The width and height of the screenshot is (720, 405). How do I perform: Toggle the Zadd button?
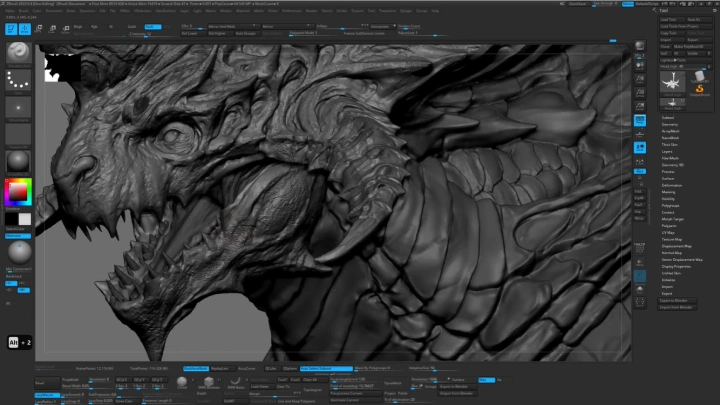click(x=132, y=27)
